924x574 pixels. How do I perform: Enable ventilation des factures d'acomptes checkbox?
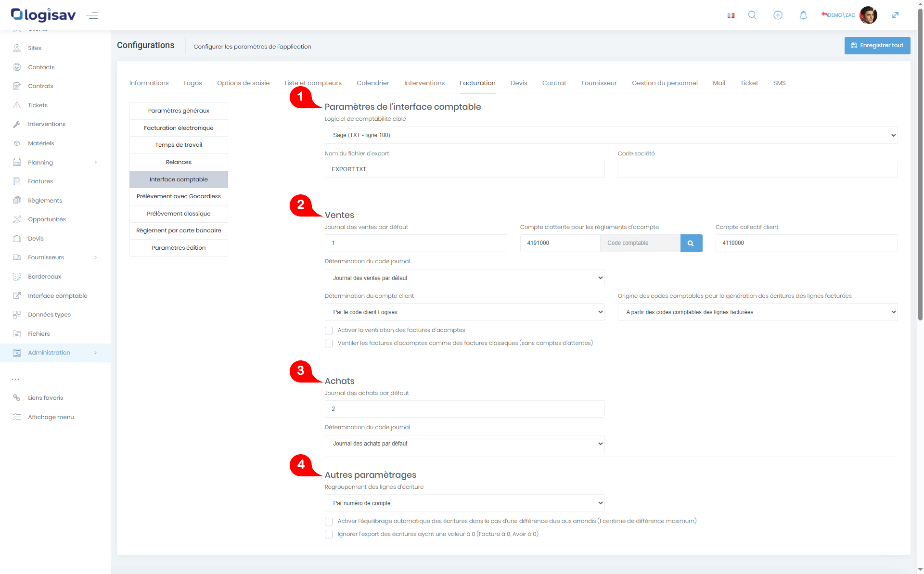[329, 331]
